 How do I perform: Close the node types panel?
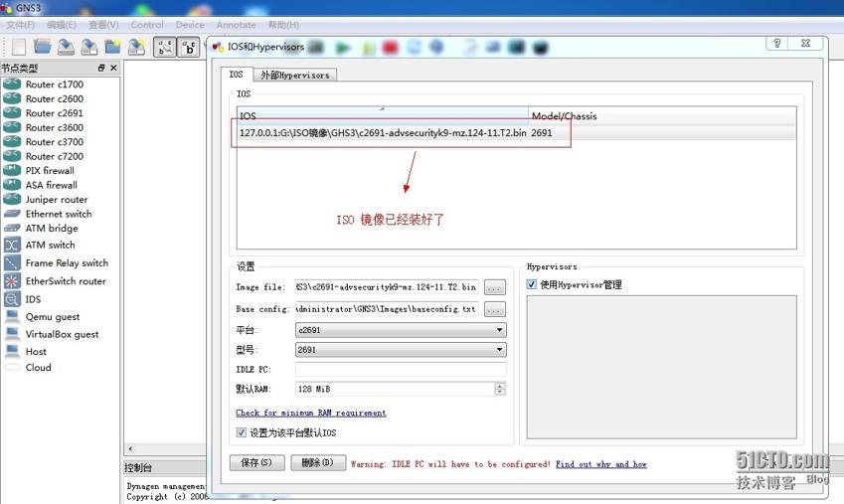click(x=113, y=68)
